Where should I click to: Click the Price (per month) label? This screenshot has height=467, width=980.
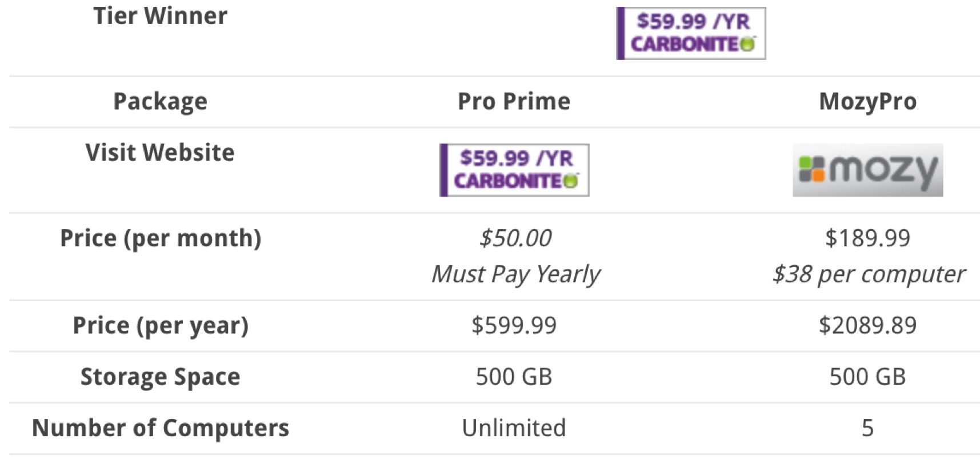161,238
